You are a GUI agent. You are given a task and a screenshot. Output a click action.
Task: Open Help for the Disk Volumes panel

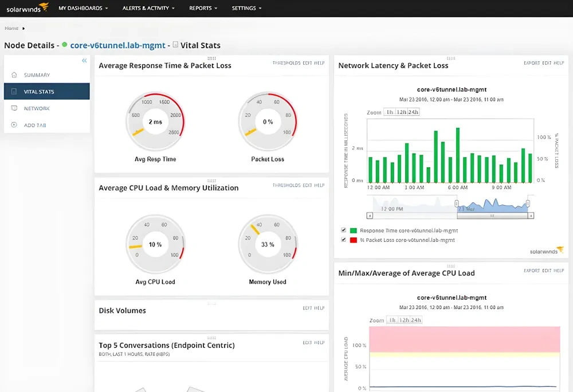(x=319, y=308)
